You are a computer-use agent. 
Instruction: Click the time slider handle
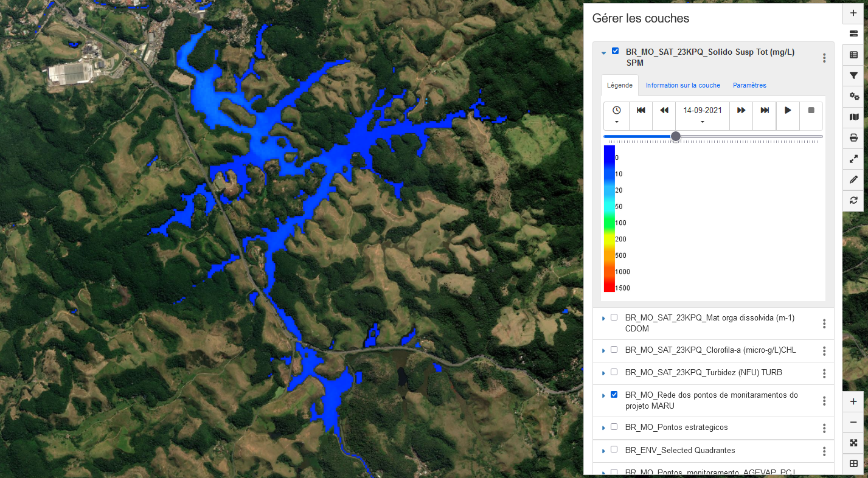click(x=675, y=137)
